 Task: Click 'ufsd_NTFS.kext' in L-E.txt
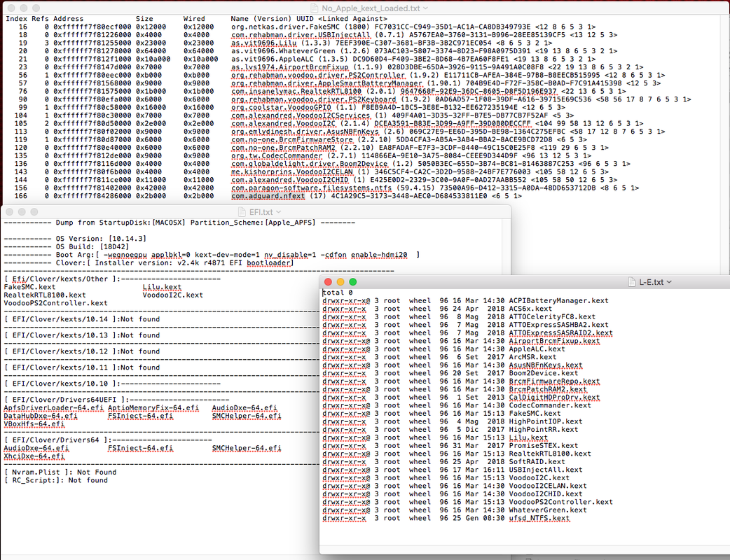539,518
